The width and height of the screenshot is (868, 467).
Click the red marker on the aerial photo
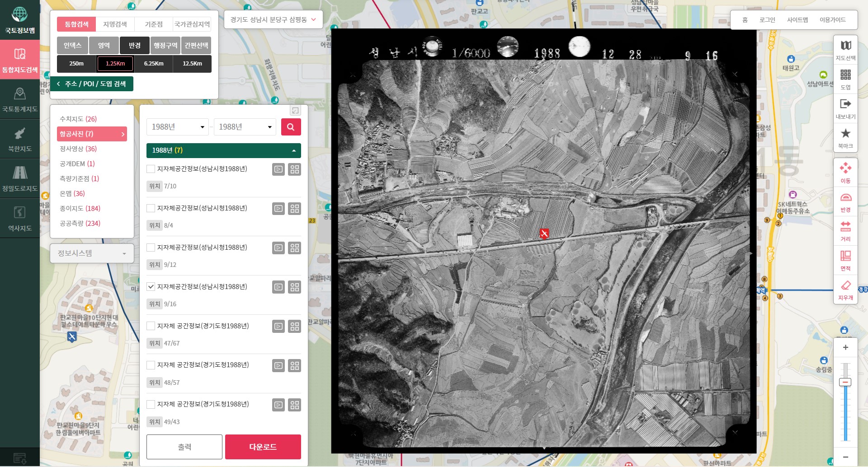544,233
